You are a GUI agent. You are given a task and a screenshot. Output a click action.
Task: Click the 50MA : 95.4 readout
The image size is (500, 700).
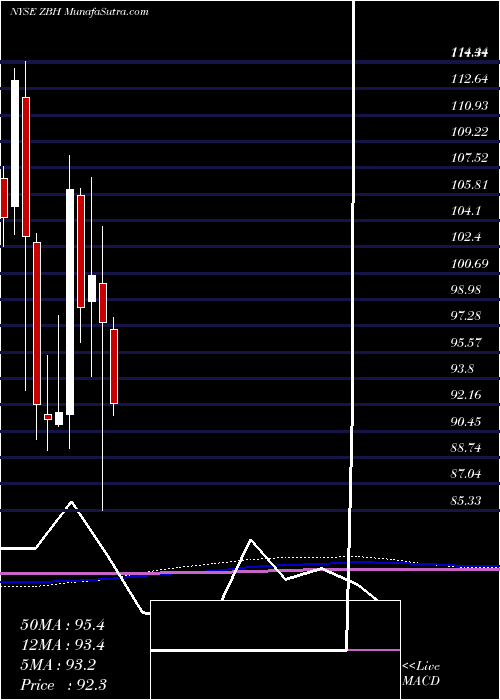point(62,625)
